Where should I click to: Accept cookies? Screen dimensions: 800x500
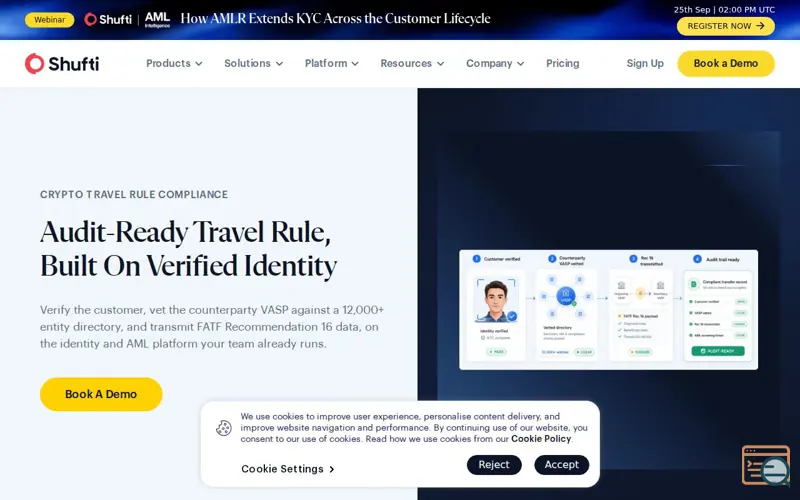pyautogui.click(x=561, y=465)
